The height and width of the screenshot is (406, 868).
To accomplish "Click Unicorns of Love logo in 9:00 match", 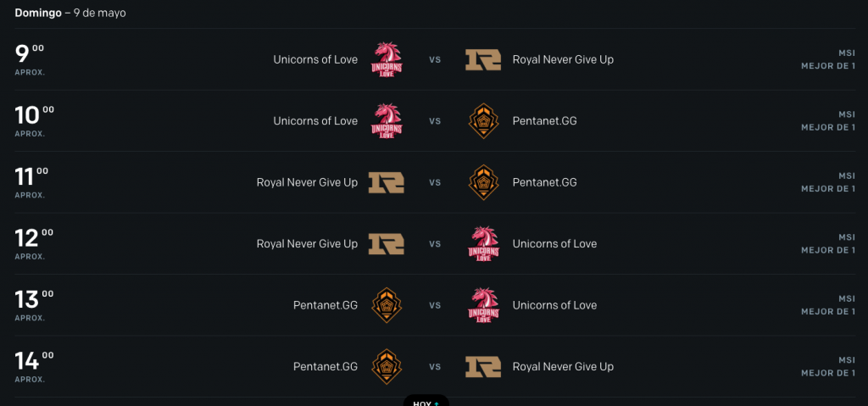I will point(387,59).
